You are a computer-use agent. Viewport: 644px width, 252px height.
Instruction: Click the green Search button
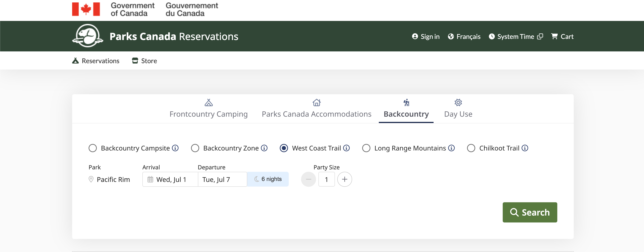click(530, 212)
